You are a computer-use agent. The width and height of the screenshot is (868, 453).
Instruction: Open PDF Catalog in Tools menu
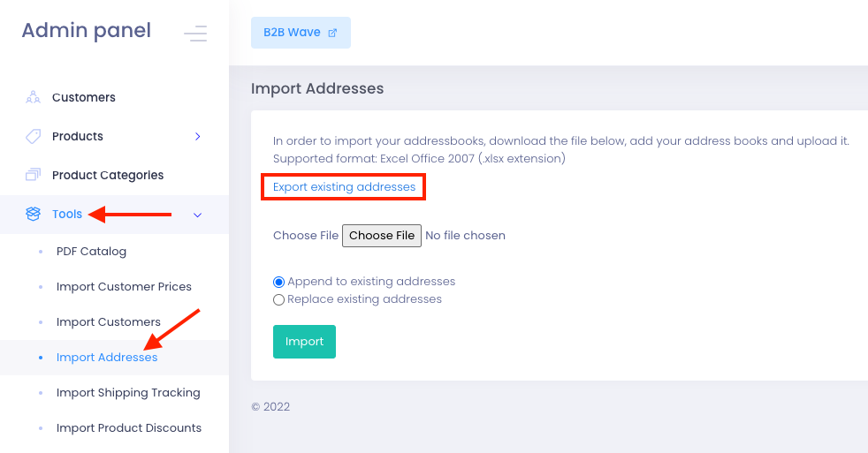pyautogui.click(x=91, y=251)
